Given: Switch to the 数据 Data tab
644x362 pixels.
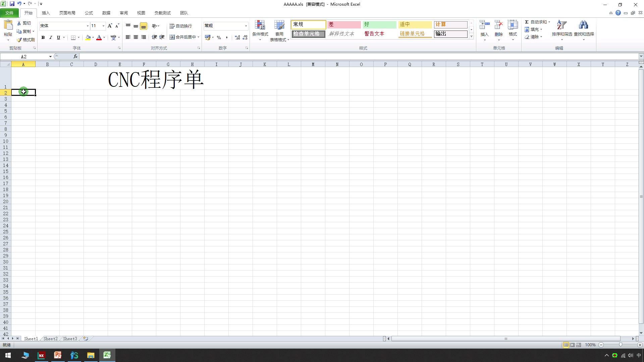Looking at the screenshot, I should click(106, 13).
